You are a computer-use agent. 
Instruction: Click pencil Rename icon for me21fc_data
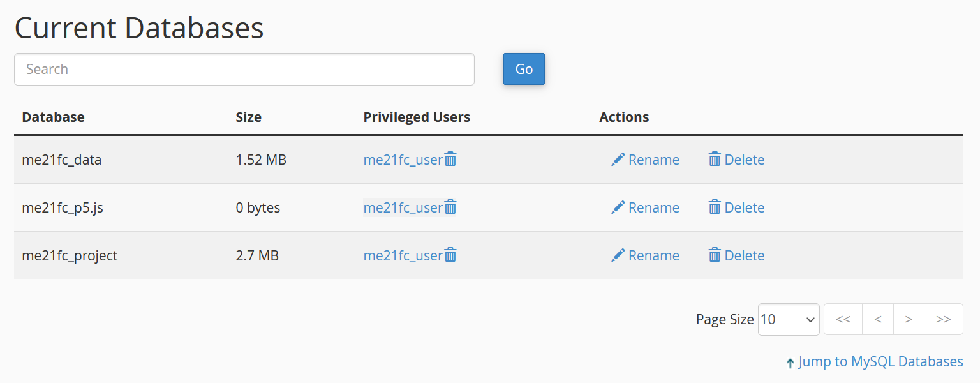tap(618, 160)
